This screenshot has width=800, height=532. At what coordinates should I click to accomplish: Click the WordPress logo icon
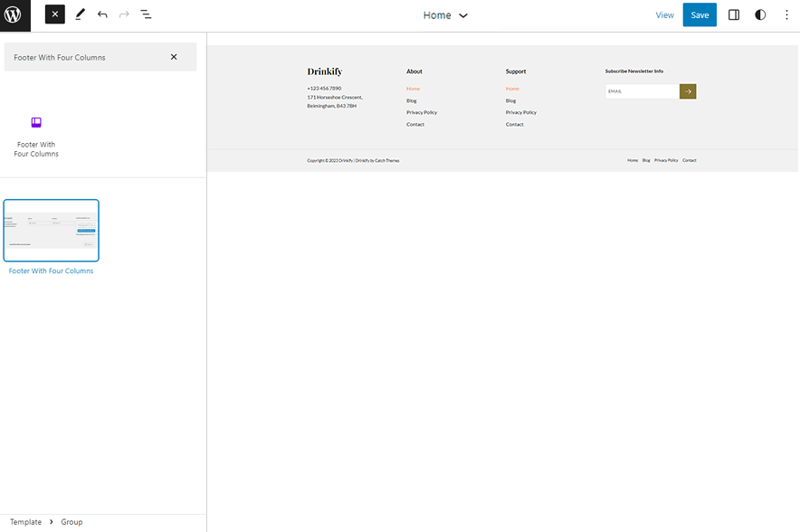(14, 14)
